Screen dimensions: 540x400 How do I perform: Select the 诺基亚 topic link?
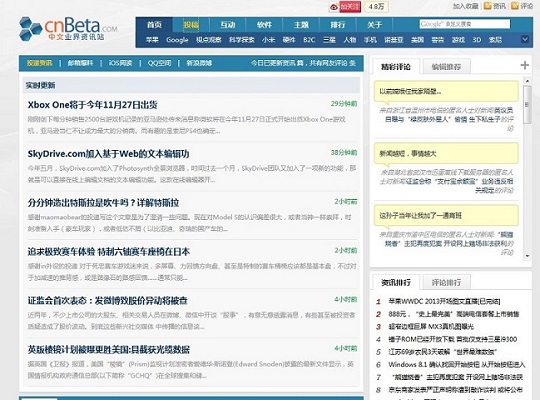(394, 40)
